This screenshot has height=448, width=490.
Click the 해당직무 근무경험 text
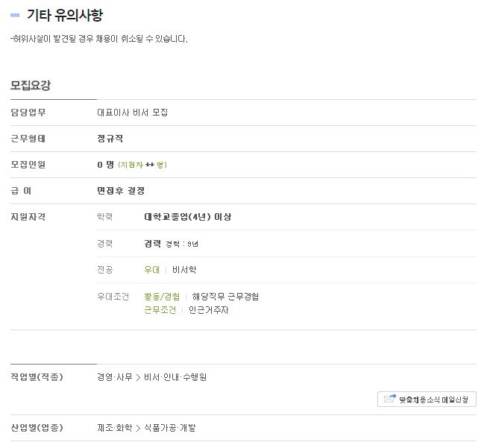pos(225,297)
